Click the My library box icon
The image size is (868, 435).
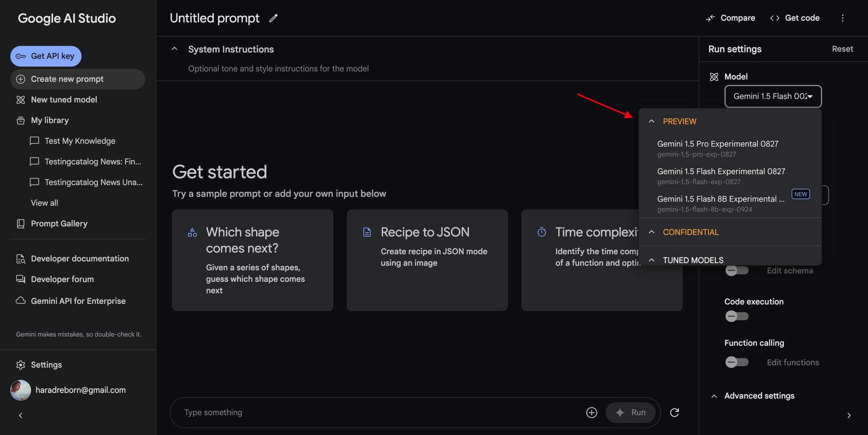pyautogui.click(x=20, y=121)
